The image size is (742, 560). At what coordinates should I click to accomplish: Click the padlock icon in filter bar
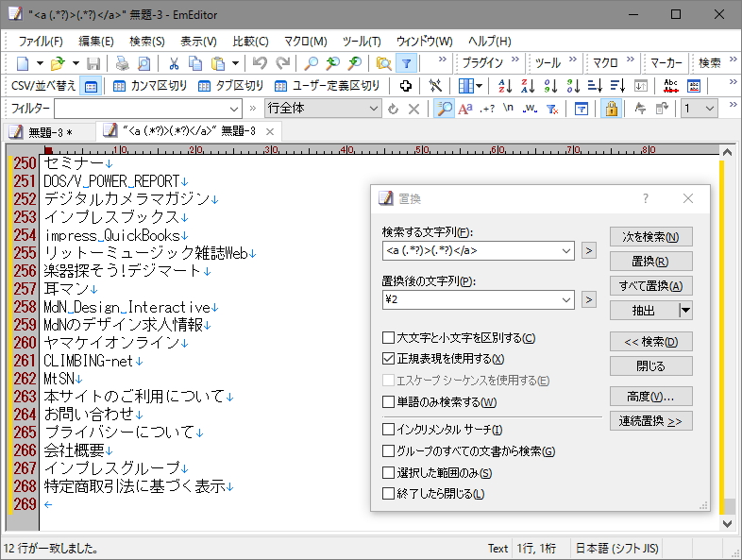(x=612, y=109)
